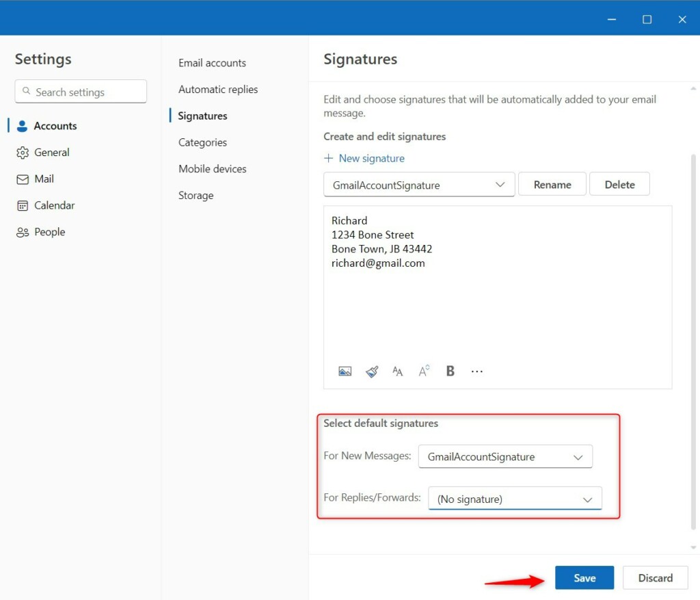Switch to the Email accounts section
This screenshot has width=700, height=600.
click(212, 63)
